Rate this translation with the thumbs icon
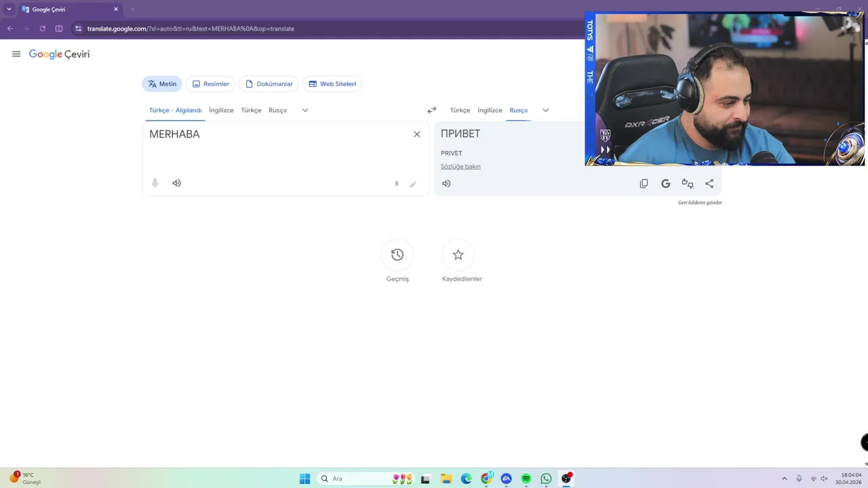 point(688,184)
